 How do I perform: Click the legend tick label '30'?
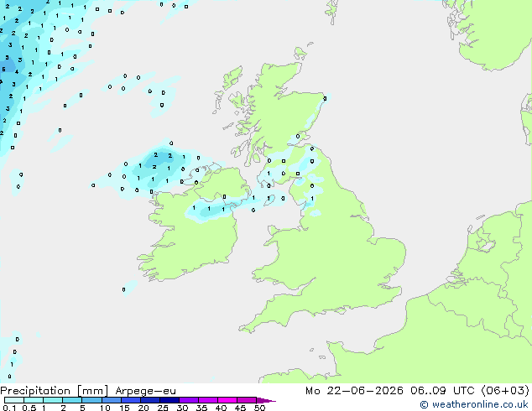coord(182,408)
